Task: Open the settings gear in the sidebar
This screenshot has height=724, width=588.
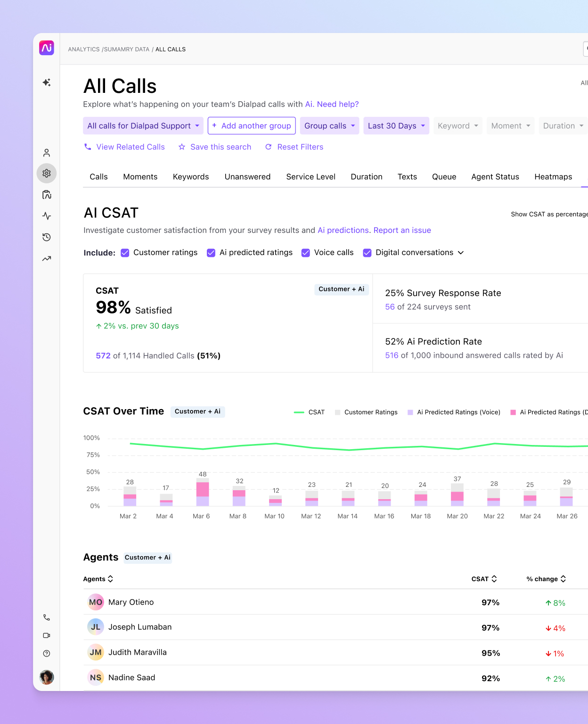Action: point(46,173)
